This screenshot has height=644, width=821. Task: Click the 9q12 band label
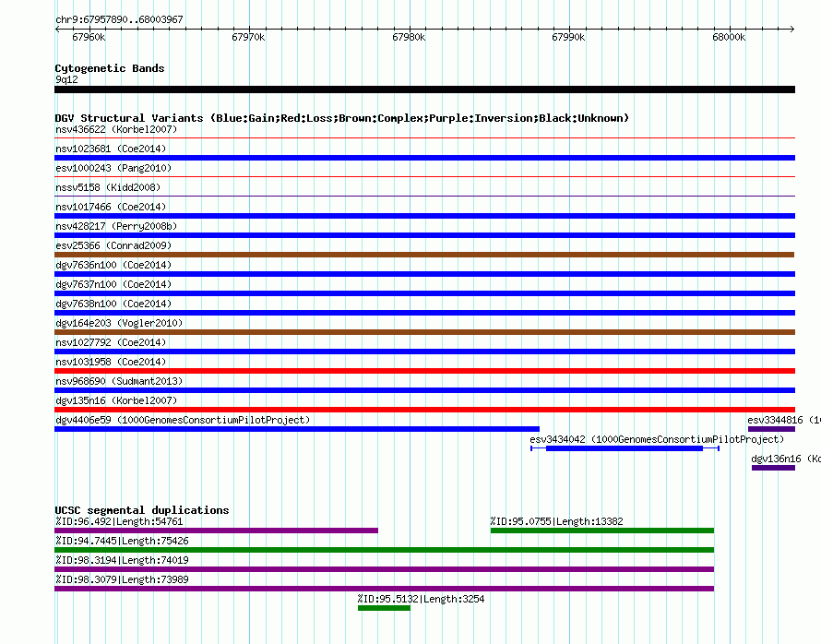[66, 79]
